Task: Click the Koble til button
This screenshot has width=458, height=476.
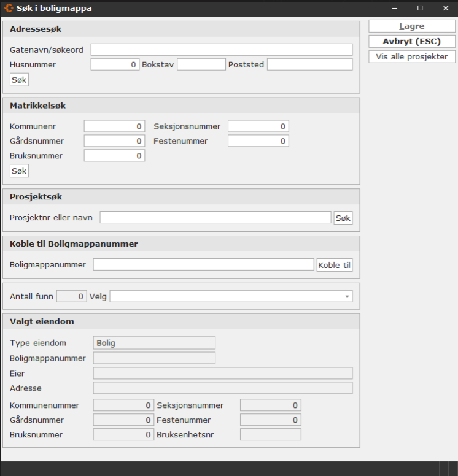Action: [335, 266]
